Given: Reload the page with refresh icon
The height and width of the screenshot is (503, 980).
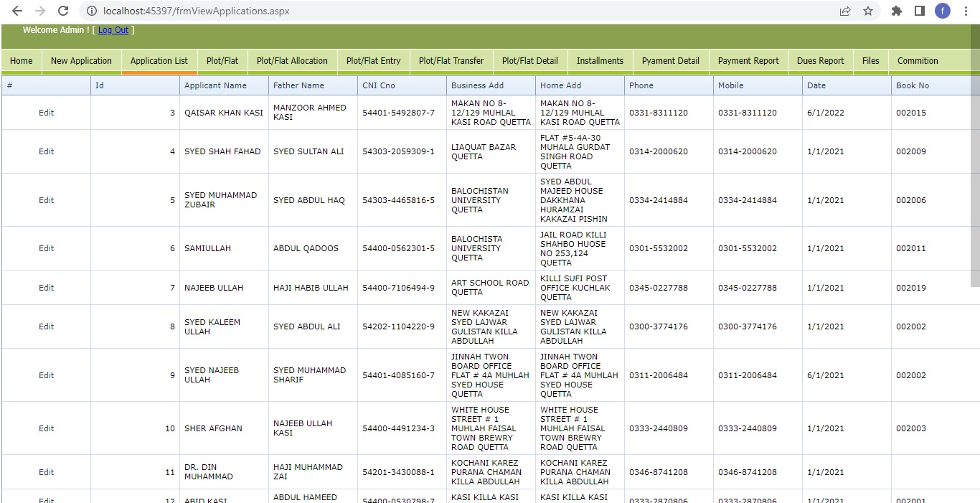Looking at the screenshot, I should pos(63,11).
